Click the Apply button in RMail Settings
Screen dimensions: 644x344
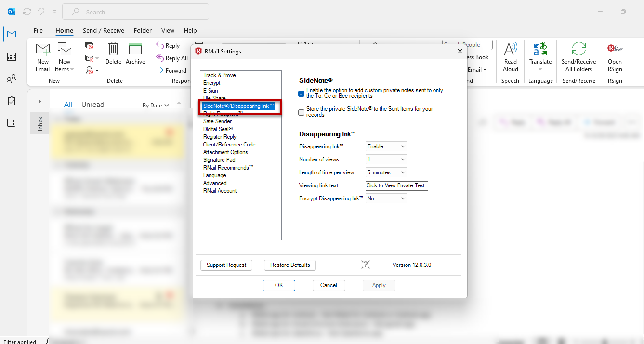(x=379, y=285)
